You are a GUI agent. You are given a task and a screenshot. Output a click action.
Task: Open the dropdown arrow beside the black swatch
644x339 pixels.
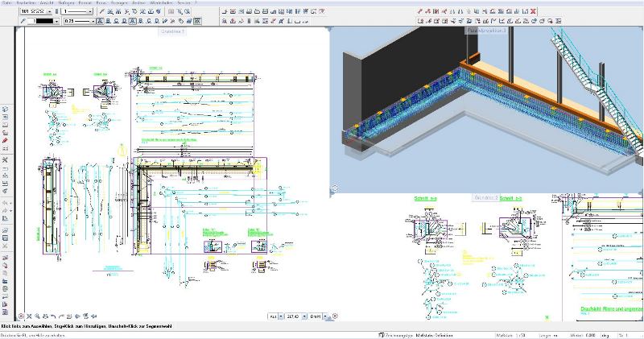(x=56, y=21)
